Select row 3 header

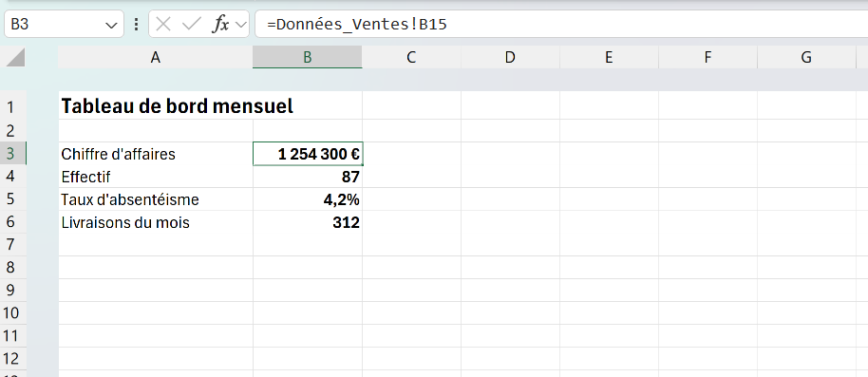click(12, 153)
